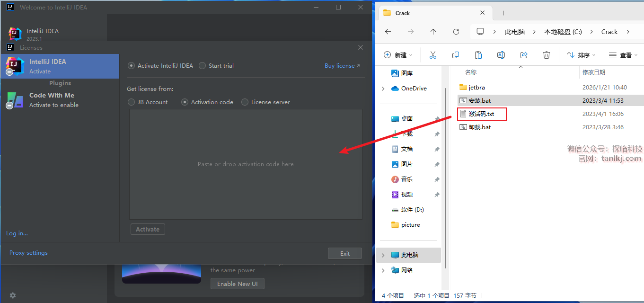Click the Enable New UI button
644x303 pixels.
point(237,284)
